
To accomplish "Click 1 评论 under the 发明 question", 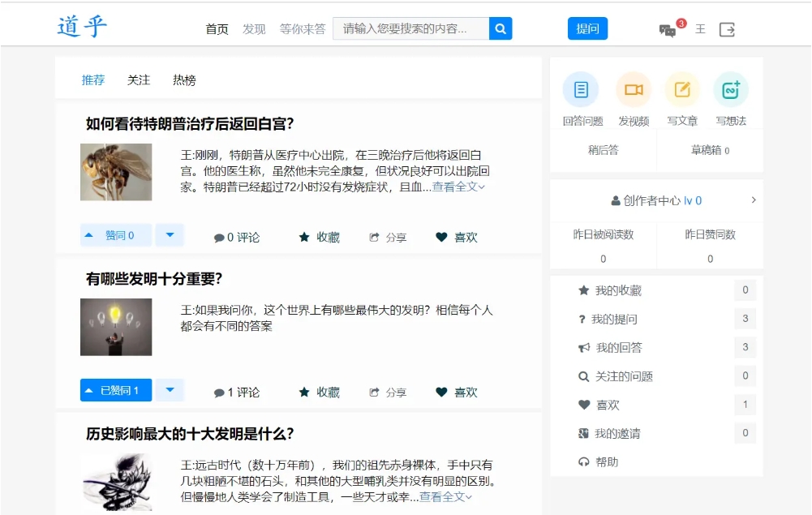I will tap(237, 393).
